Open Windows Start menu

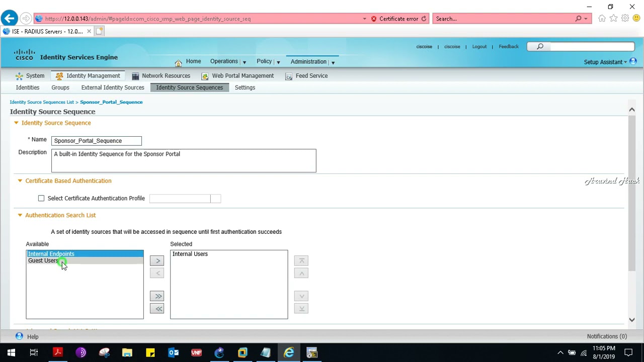click(x=11, y=352)
